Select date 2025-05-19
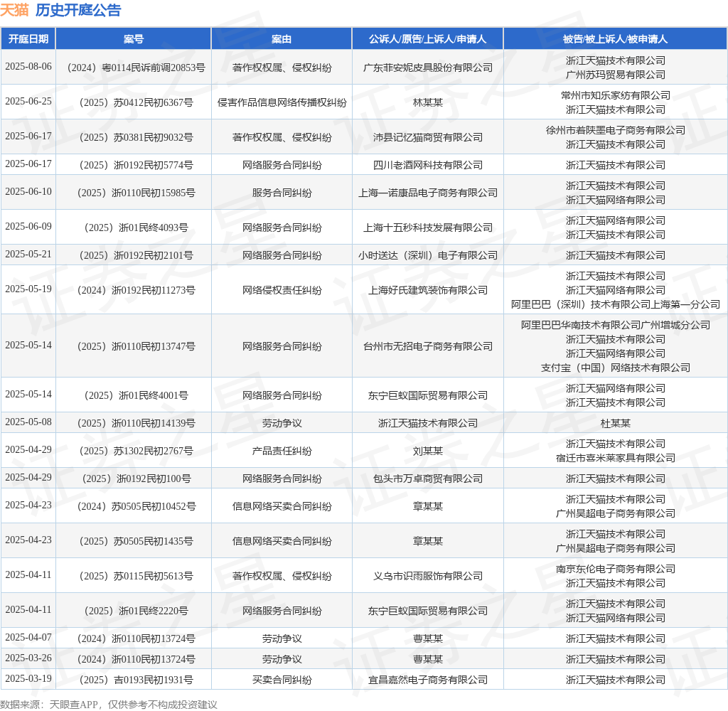 pyautogui.click(x=28, y=289)
